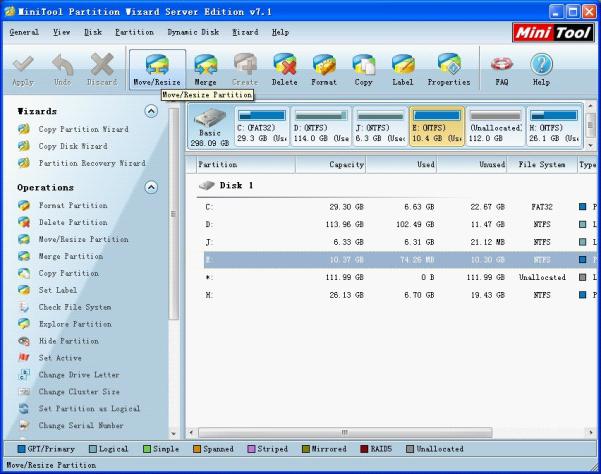Select H: (NTFS) 26.1 GB block in disk map
This screenshot has width=601, height=474.
pyautogui.click(x=554, y=127)
